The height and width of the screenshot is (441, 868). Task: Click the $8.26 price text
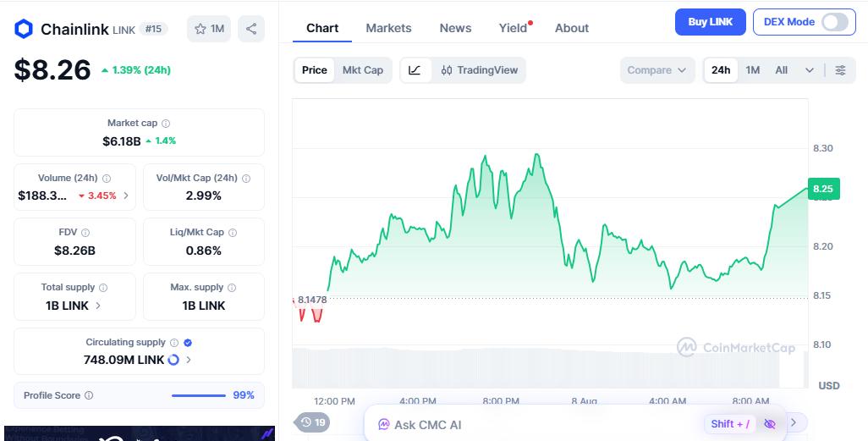pyautogui.click(x=52, y=69)
